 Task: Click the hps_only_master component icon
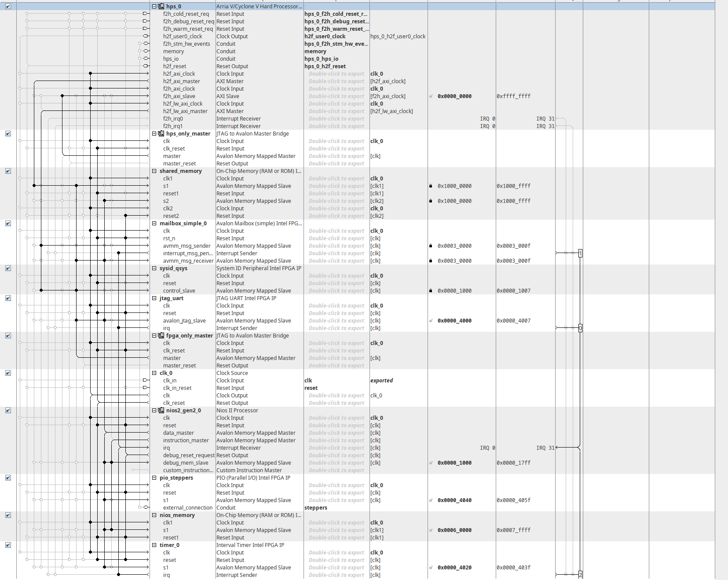pos(161,134)
